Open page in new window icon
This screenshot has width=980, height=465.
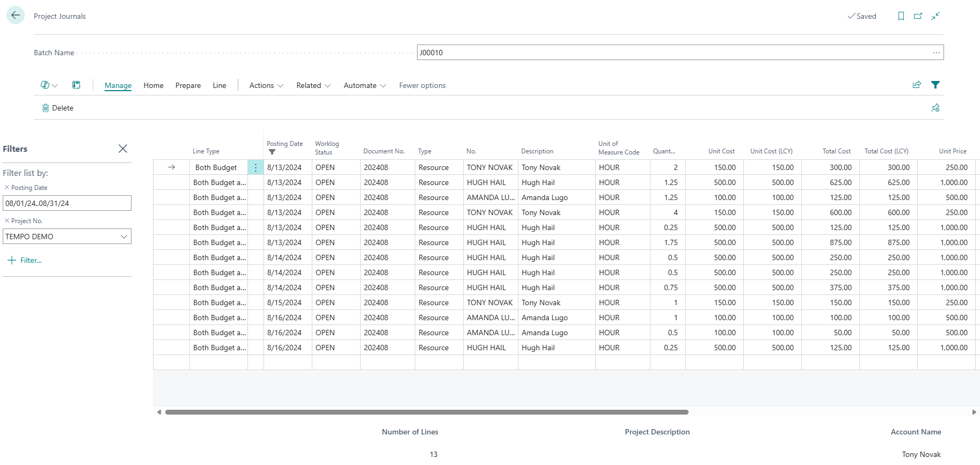[x=918, y=16]
